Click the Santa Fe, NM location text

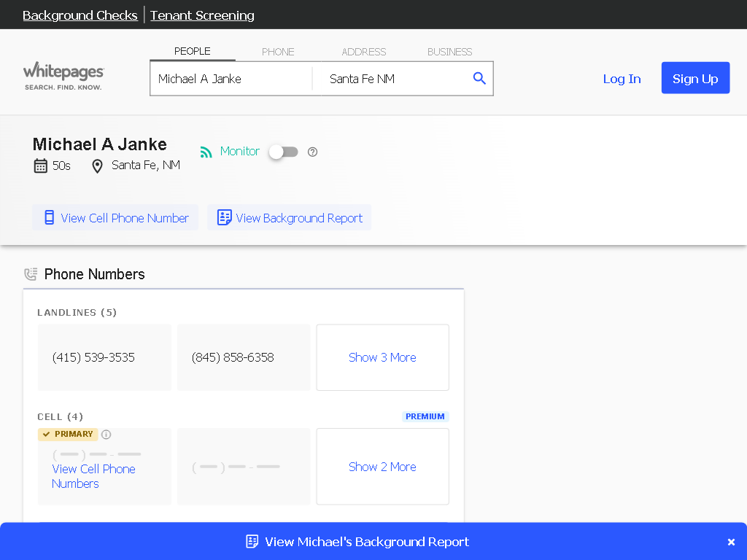pyautogui.click(x=146, y=166)
